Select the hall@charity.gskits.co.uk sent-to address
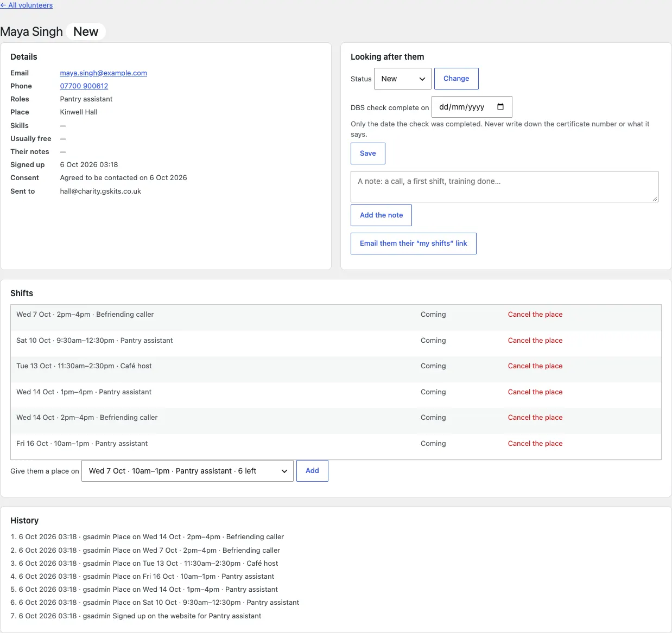 coord(100,191)
